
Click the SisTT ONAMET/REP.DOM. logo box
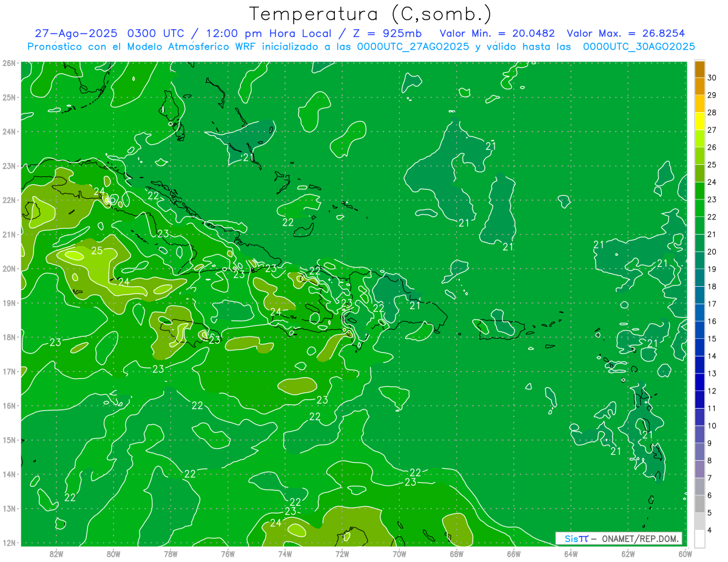pos(619,538)
